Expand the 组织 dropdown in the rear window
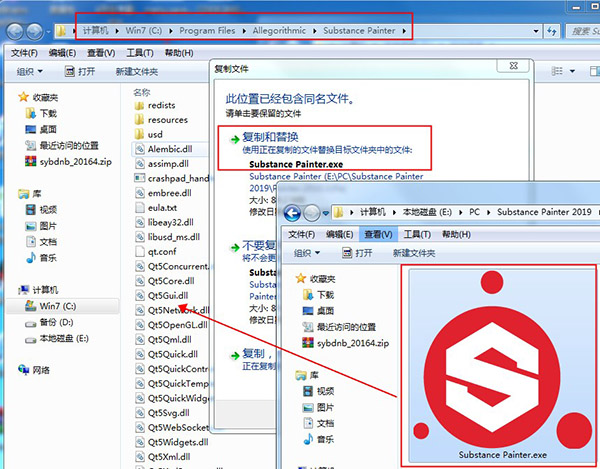 tap(30, 72)
